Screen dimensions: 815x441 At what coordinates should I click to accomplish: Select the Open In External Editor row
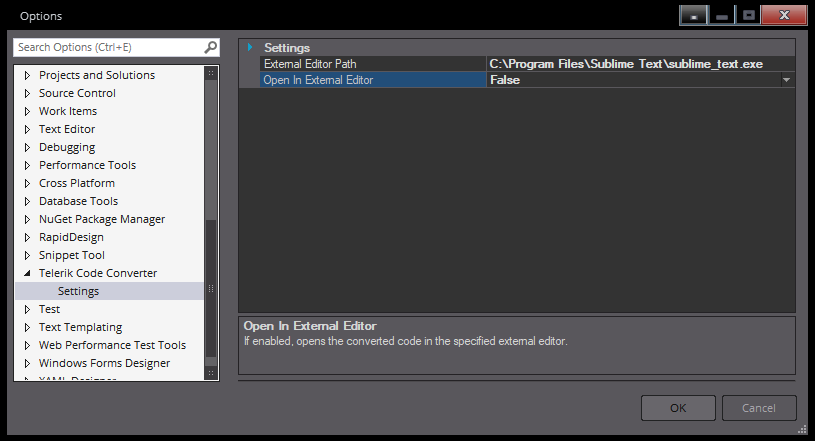(x=373, y=80)
